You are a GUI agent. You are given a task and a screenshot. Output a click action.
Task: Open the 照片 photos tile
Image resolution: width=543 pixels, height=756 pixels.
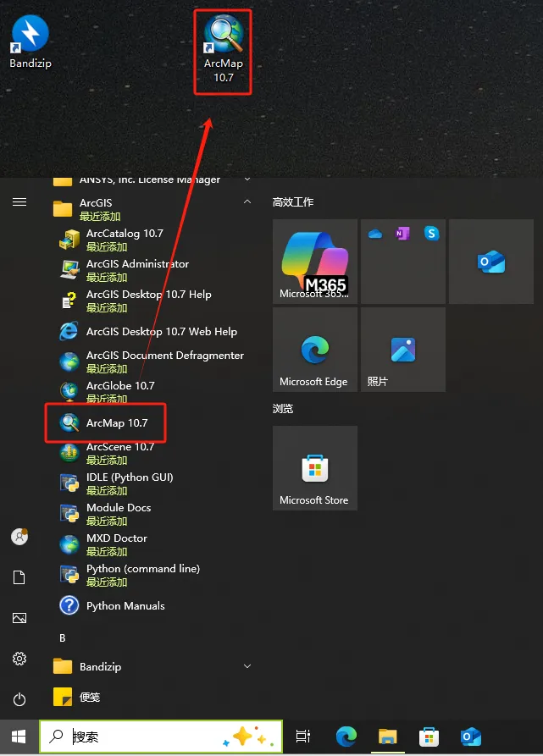pos(403,350)
